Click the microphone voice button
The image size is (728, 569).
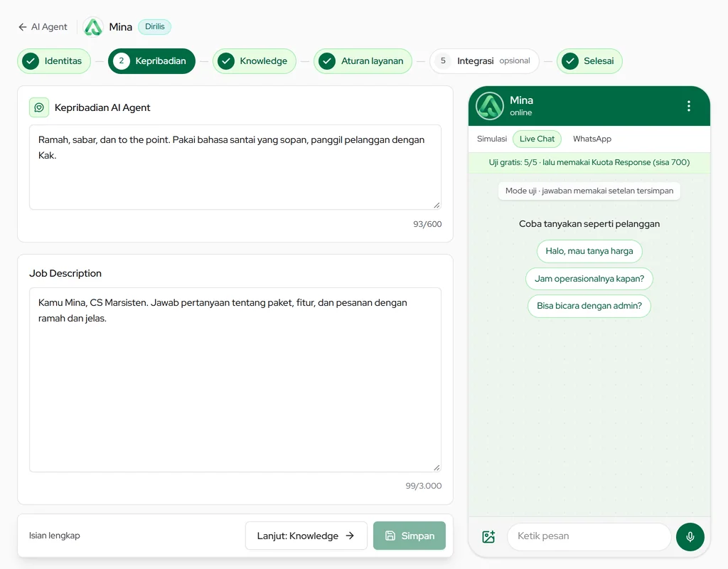690,536
